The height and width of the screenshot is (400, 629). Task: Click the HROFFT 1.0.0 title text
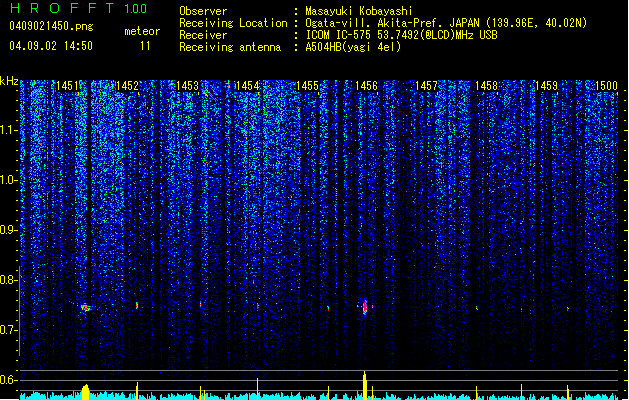[x=79, y=8]
